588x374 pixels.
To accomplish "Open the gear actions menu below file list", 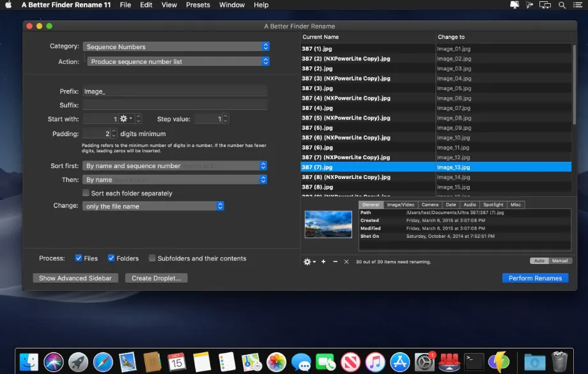I will click(309, 261).
